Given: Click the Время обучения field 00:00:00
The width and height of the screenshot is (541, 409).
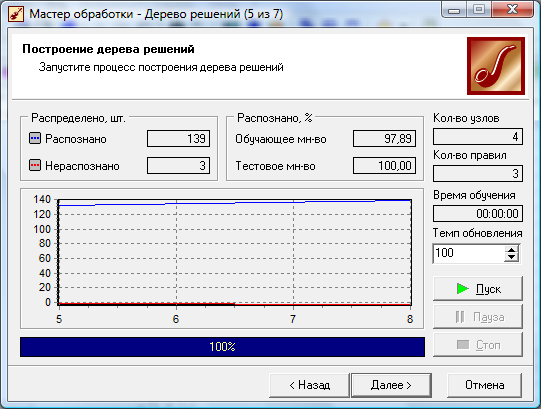Looking at the screenshot, I should [478, 213].
